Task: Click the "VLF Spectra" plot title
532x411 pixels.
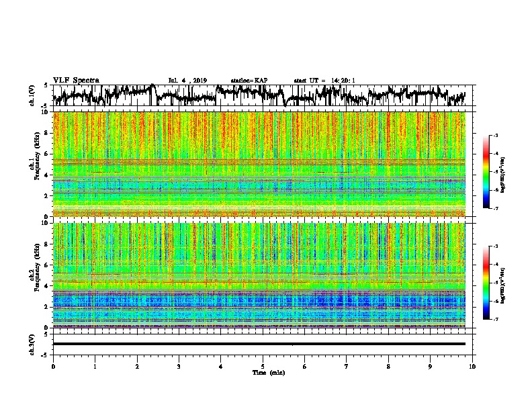Action: (x=76, y=81)
